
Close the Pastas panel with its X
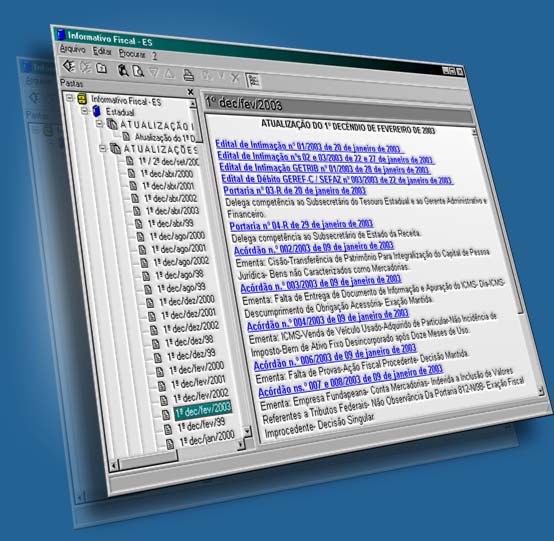[x=190, y=92]
